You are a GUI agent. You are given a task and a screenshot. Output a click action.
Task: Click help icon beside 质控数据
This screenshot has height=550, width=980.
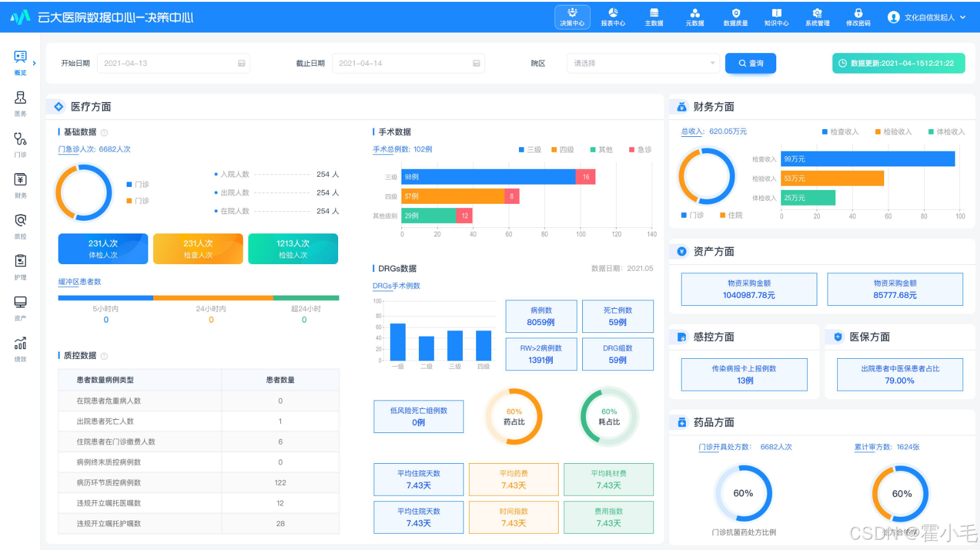[104, 356]
